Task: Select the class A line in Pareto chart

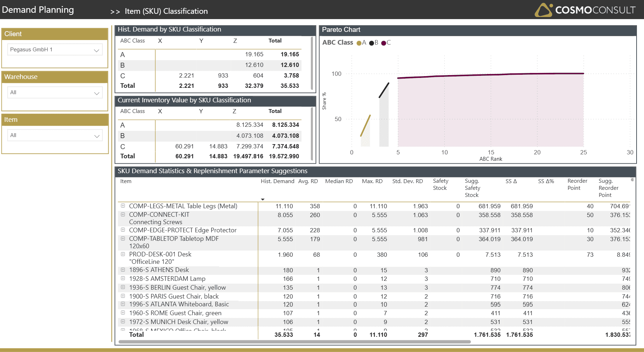Action: (x=366, y=125)
